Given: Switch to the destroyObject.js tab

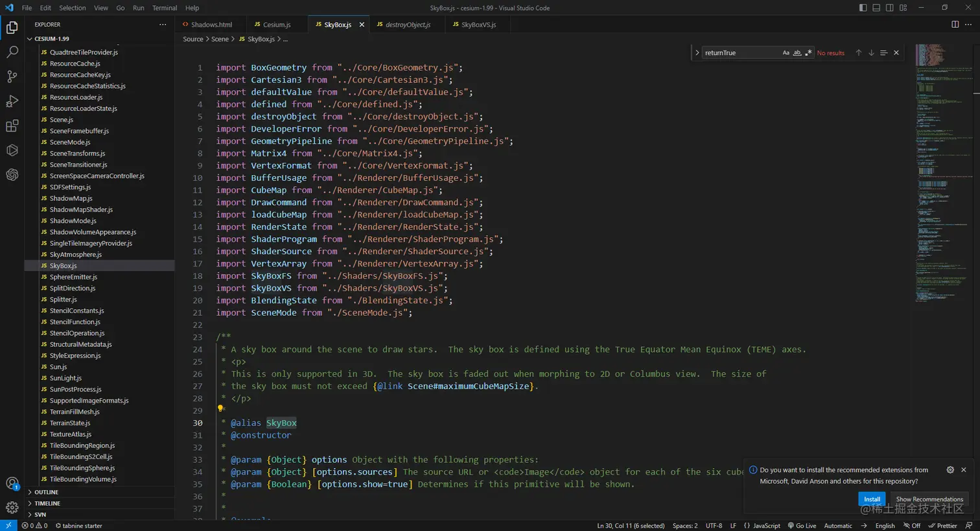Looking at the screenshot, I should pos(408,25).
